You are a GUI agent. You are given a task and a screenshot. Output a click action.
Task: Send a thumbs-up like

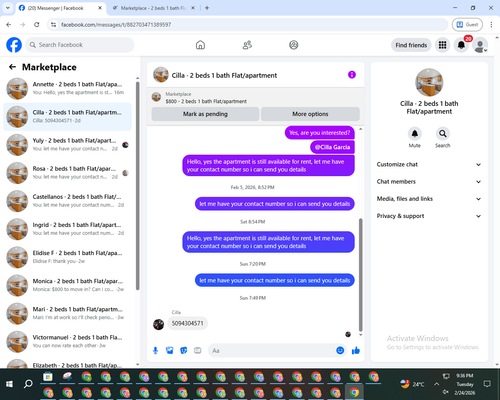(x=356, y=350)
